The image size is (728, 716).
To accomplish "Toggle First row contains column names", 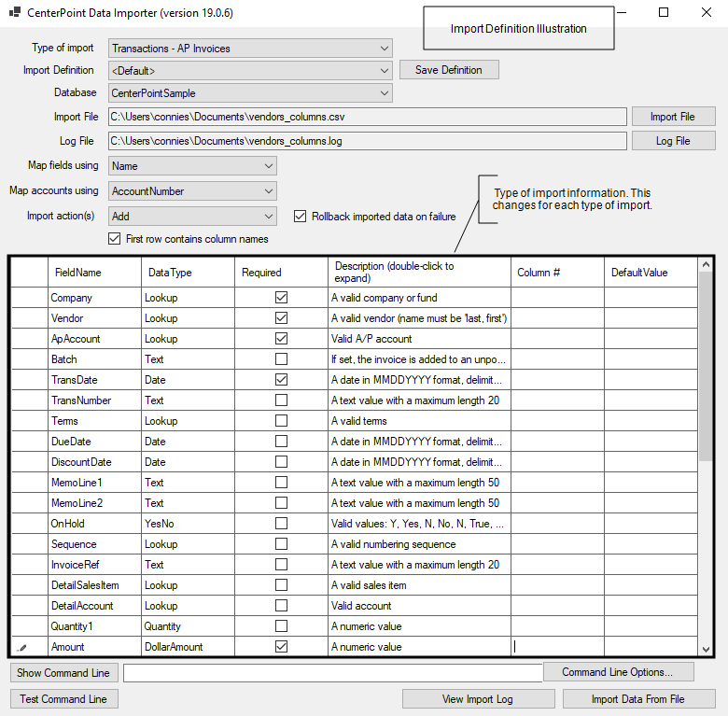I will pyautogui.click(x=114, y=239).
